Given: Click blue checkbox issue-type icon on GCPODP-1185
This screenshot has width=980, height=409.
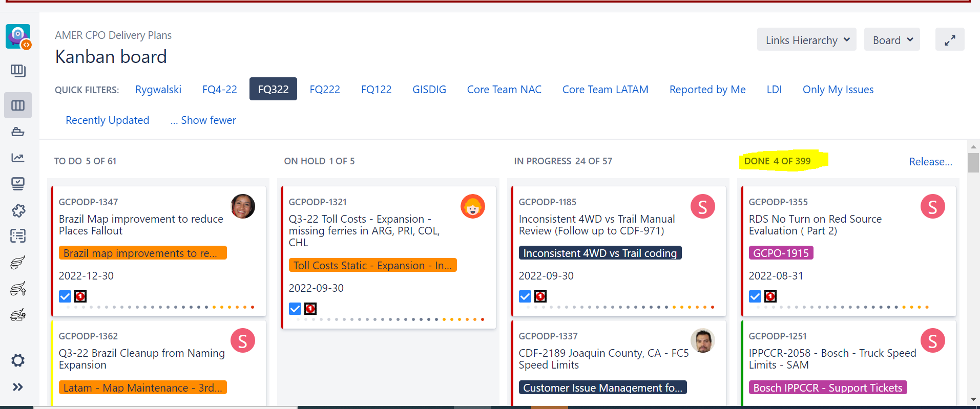Looking at the screenshot, I should coord(525,296).
